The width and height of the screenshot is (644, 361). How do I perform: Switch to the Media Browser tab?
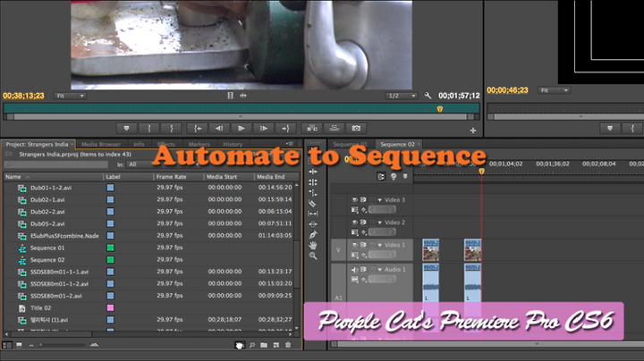(101, 145)
